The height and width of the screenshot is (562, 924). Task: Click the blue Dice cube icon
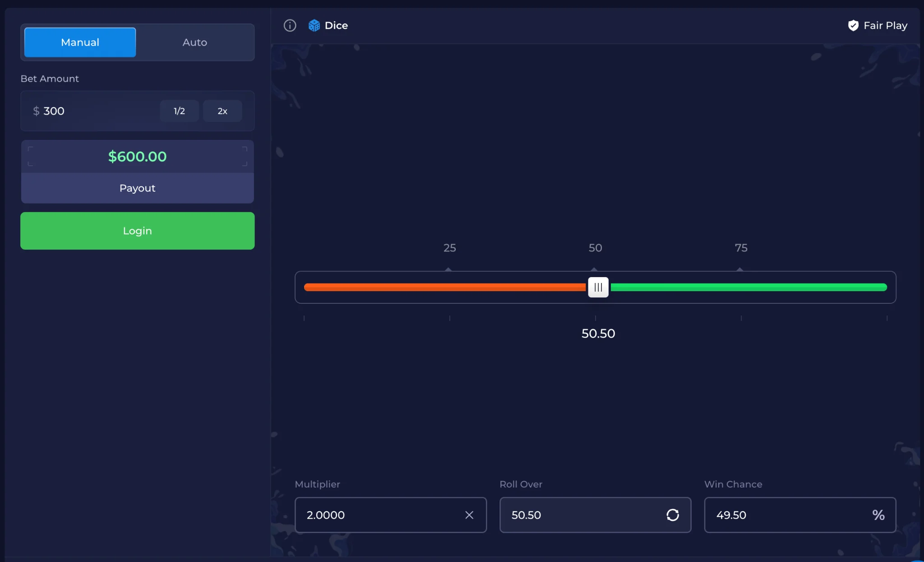point(314,25)
